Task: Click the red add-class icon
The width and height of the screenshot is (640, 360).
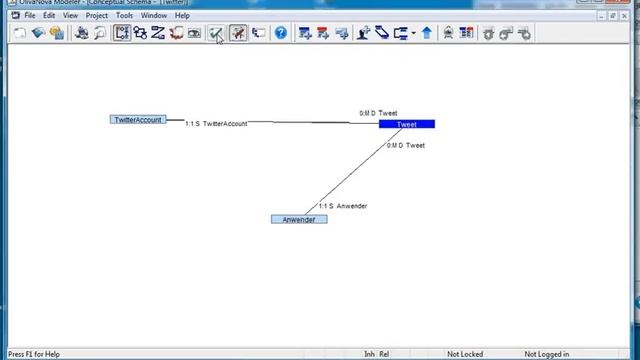Action: click(x=323, y=33)
